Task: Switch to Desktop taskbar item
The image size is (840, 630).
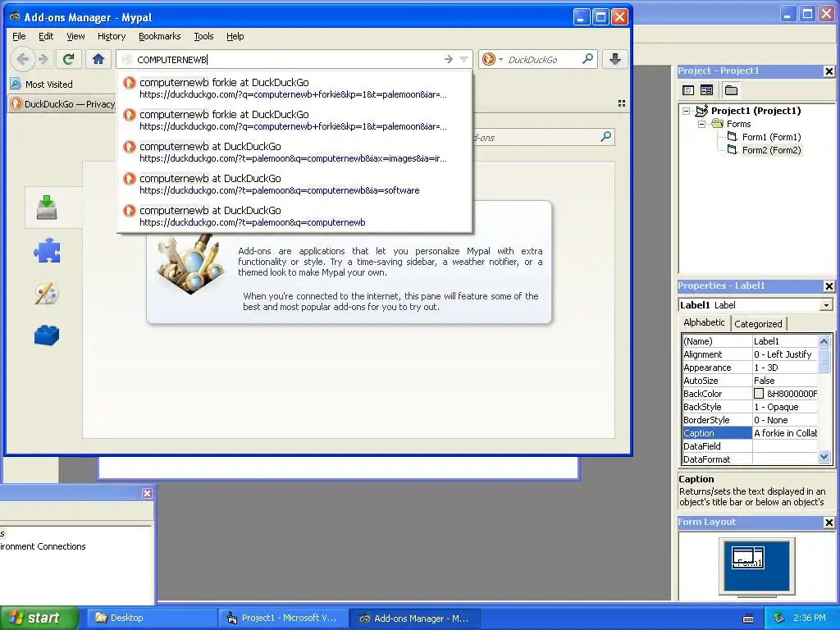Action: click(x=151, y=618)
